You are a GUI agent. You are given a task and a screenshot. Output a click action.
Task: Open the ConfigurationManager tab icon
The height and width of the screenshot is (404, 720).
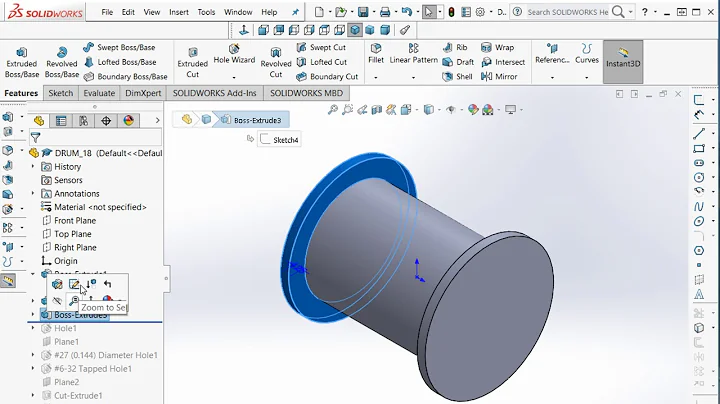pyautogui.click(x=84, y=121)
